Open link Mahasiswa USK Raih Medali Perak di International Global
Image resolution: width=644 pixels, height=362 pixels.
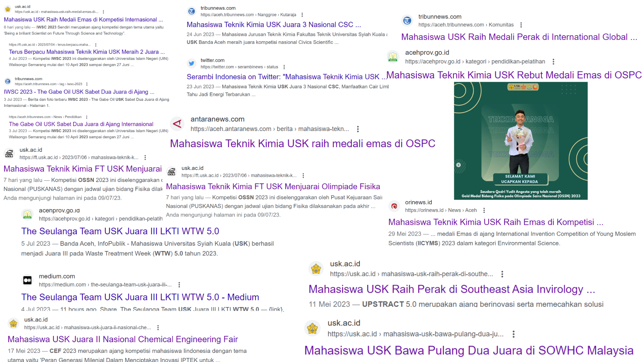pyautogui.click(x=519, y=37)
